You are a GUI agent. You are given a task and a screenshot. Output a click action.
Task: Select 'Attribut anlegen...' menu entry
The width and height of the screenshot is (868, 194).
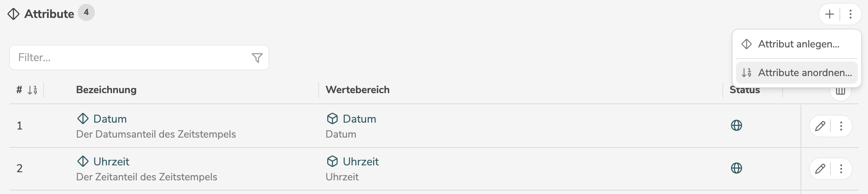[x=798, y=44]
